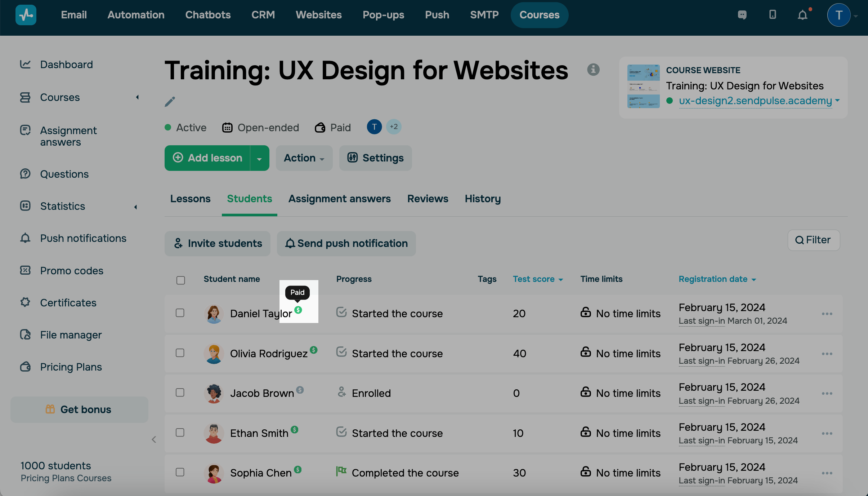This screenshot has height=496, width=868.
Task: Open the Chatbots menu in top nav
Action: tap(208, 15)
